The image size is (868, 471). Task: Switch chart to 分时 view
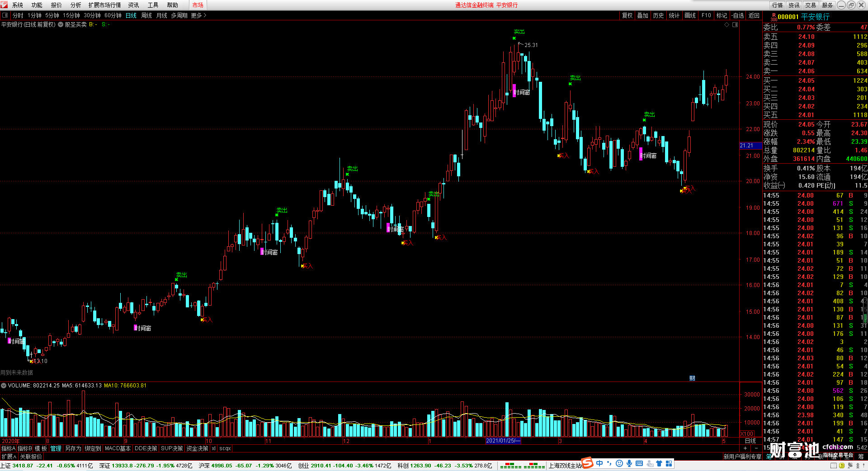tap(18, 15)
